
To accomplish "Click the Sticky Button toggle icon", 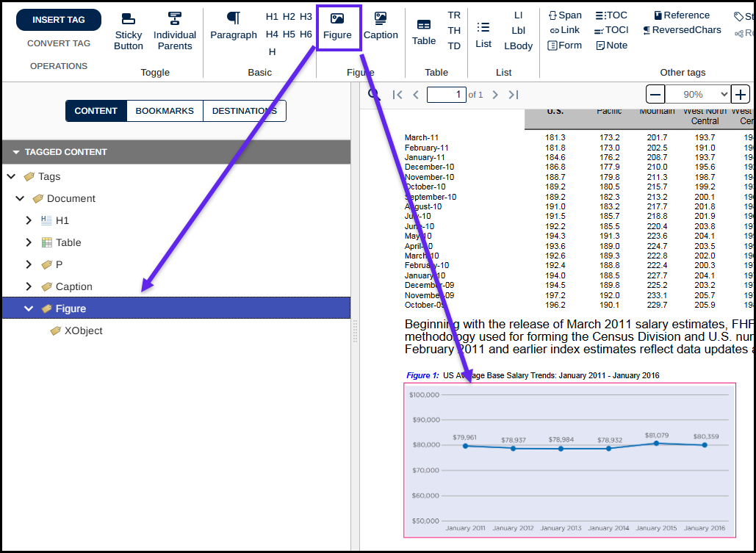I will pyautogui.click(x=129, y=19).
